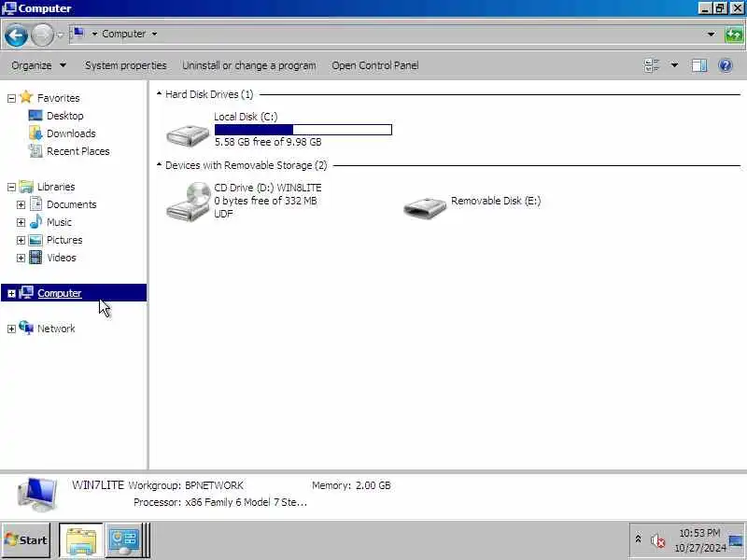Click the Local Disk (C:) usage bar
Viewport: 747px width, 560px height.
(x=303, y=130)
